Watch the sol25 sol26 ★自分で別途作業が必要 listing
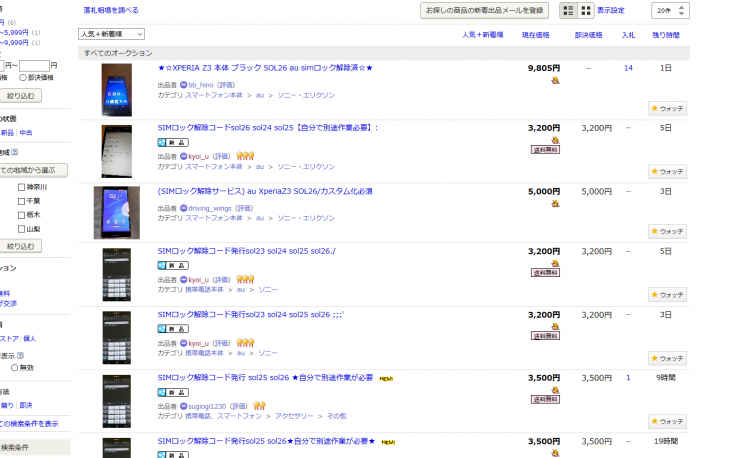Screen dimensions: 740x458 [667, 421]
